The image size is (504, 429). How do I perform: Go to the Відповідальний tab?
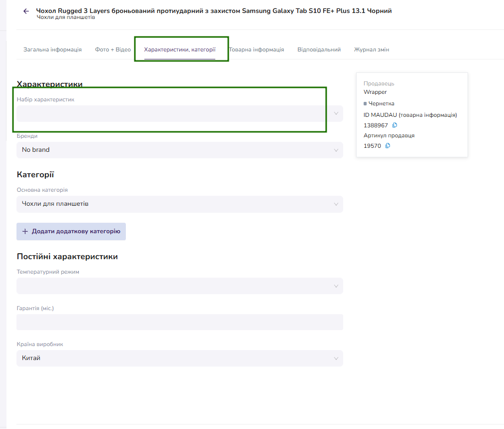[319, 49]
